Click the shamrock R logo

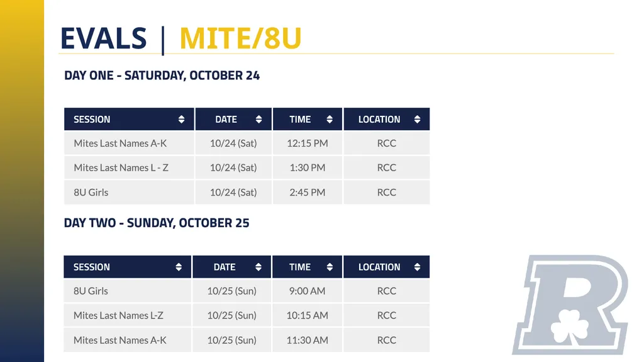(x=570, y=305)
